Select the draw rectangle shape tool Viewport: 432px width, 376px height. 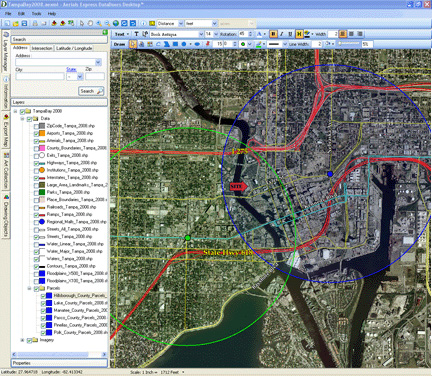pyautogui.click(x=175, y=44)
